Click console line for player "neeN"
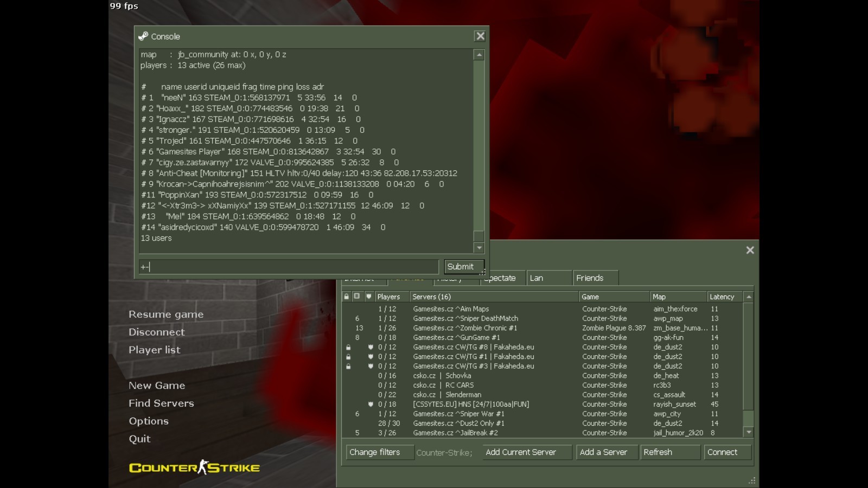Image resolution: width=868 pixels, height=488 pixels. [x=249, y=98]
